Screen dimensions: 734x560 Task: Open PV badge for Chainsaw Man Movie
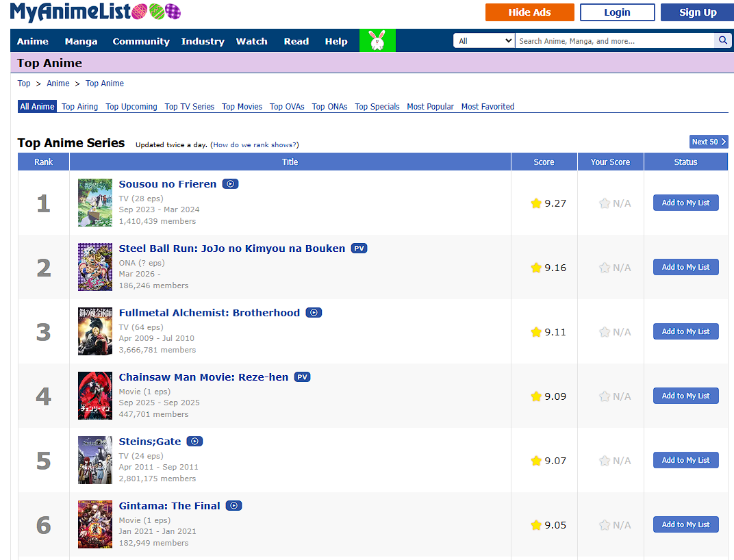[x=303, y=377]
